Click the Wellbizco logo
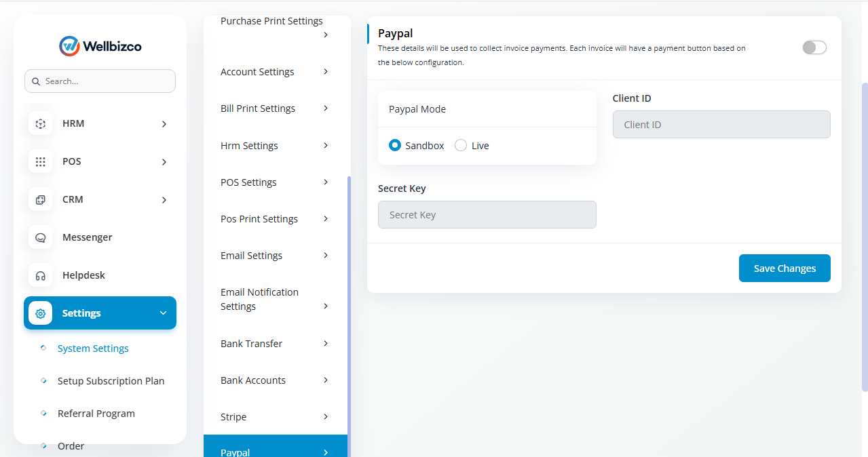Image resolution: width=868 pixels, height=457 pixels. (x=100, y=46)
